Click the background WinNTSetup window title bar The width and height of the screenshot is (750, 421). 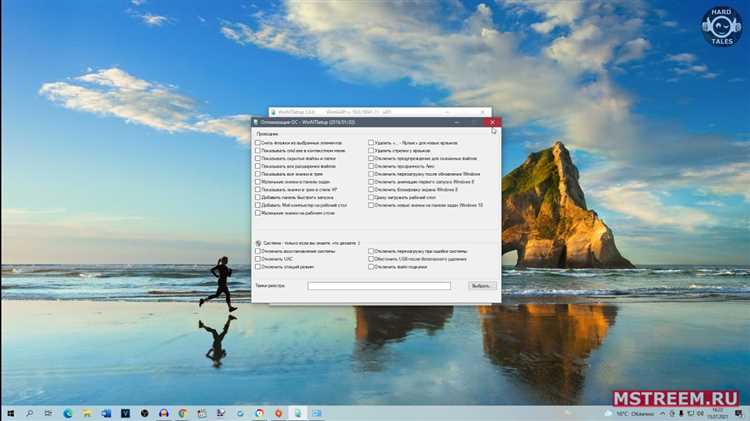click(x=380, y=111)
